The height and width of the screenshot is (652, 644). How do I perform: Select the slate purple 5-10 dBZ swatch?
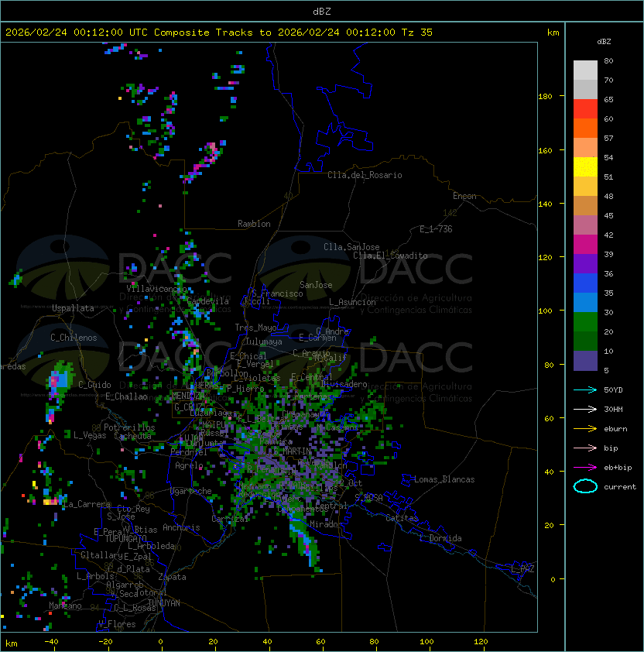[585, 361]
